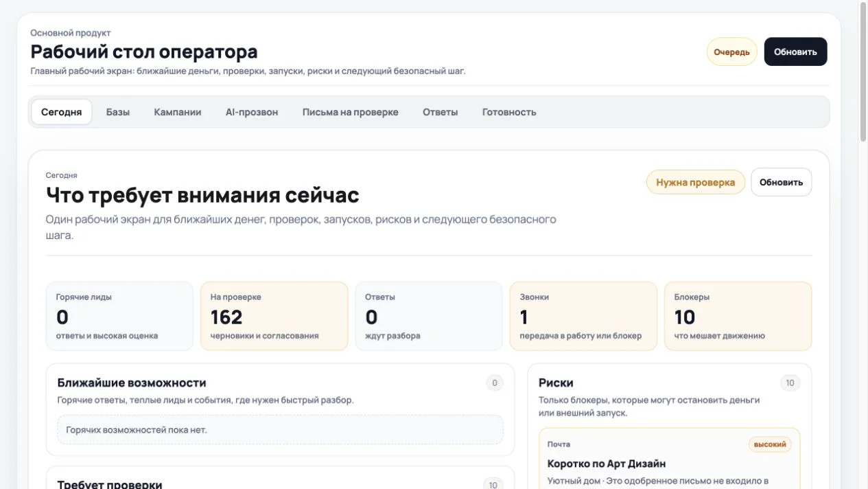Click the Почта label in risk card

tap(559, 444)
